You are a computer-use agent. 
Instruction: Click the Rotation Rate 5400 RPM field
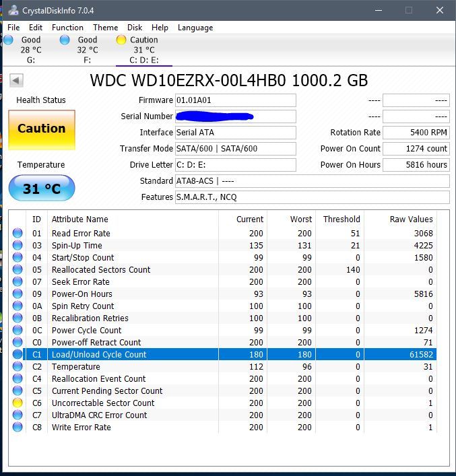pos(416,133)
